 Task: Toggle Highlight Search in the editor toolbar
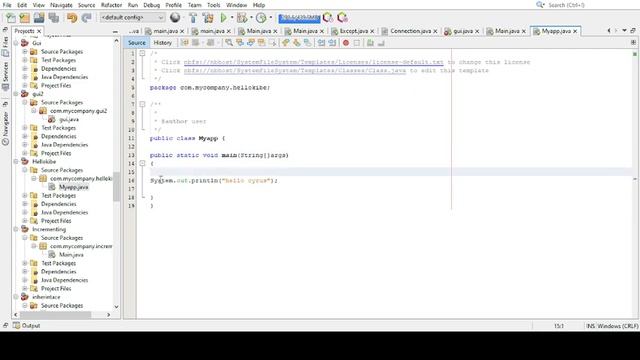tap(262, 43)
